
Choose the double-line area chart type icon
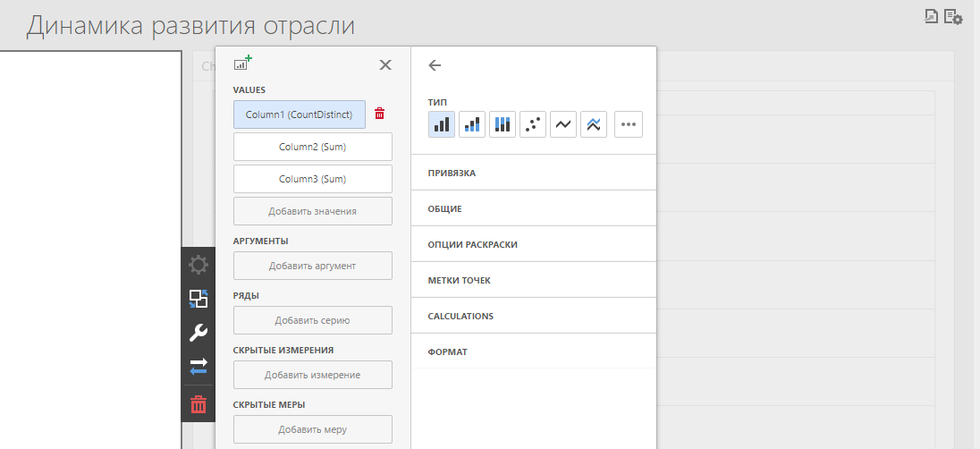point(594,124)
